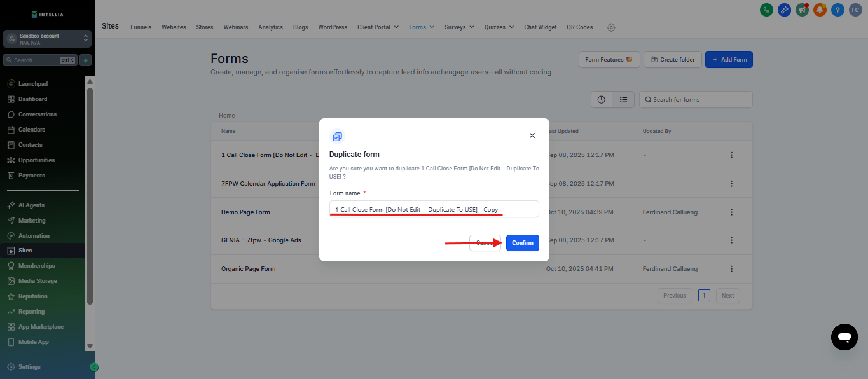The width and height of the screenshot is (868, 379).
Task: Open the Funnels tab
Action: pos(141,27)
